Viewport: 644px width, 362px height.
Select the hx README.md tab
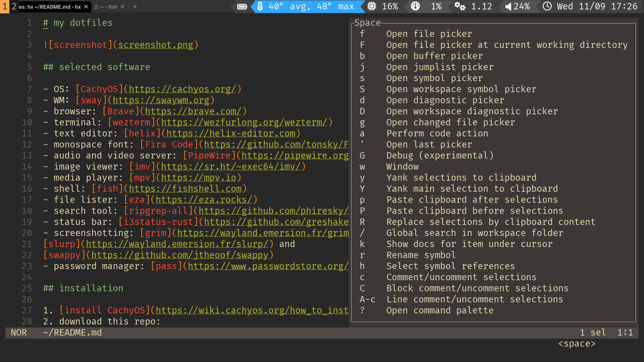[50, 7]
